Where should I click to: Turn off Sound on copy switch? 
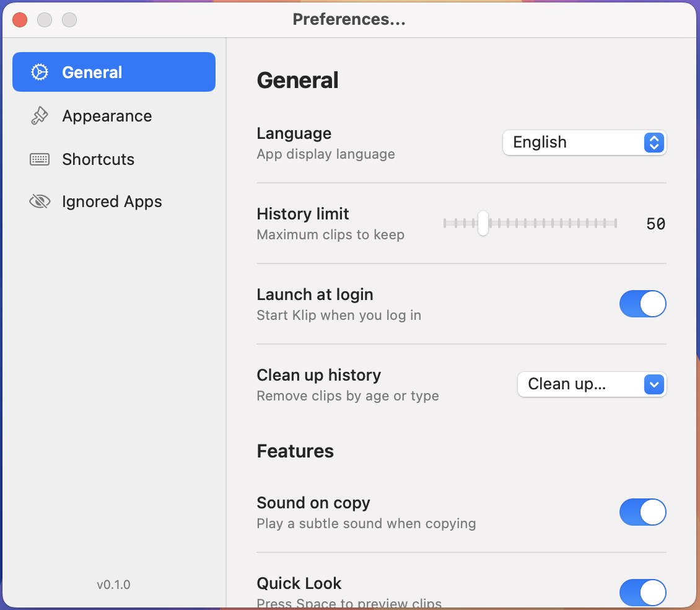coord(642,513)
